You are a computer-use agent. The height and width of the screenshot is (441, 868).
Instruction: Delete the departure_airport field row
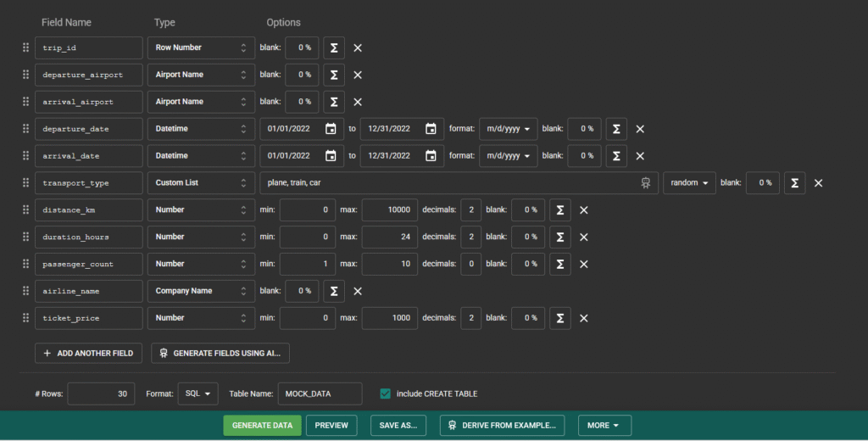tap(358, 75)
